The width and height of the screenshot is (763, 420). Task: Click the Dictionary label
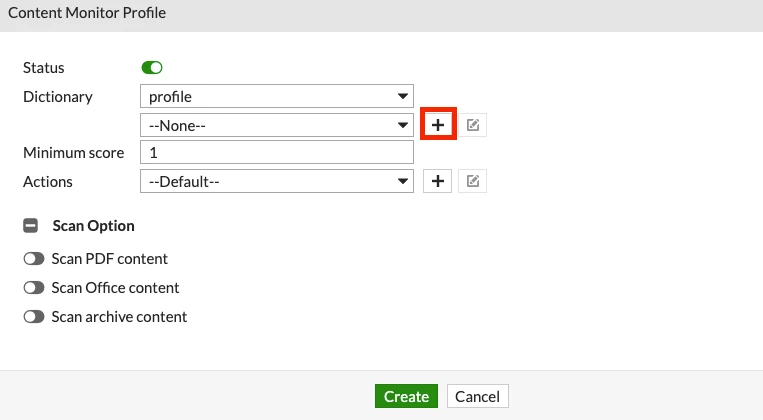[58, 97]
